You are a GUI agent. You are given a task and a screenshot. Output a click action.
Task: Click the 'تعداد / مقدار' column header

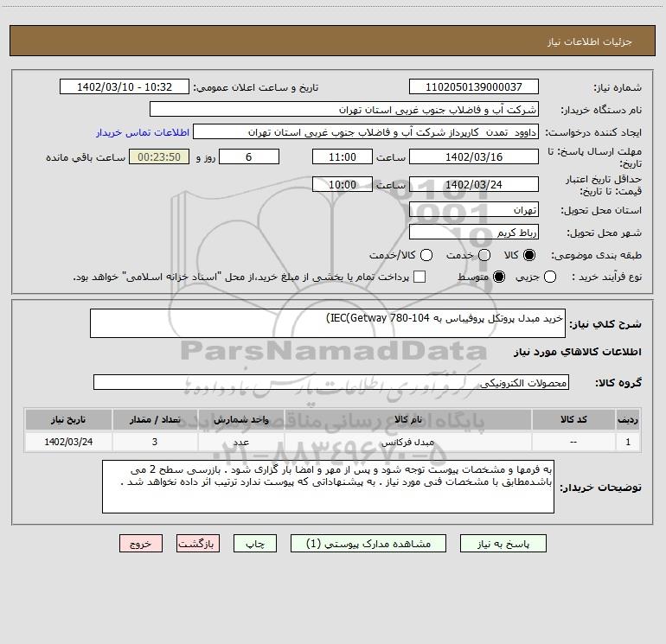click(x=155, y=419)
